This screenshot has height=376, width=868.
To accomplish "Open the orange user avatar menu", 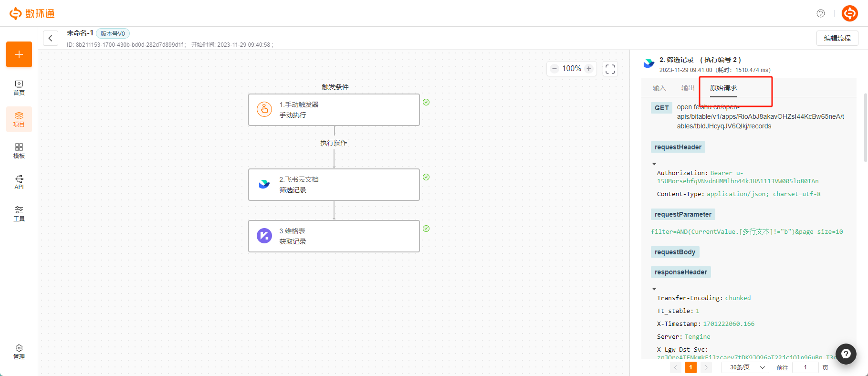I will click(x=850, y=13).
